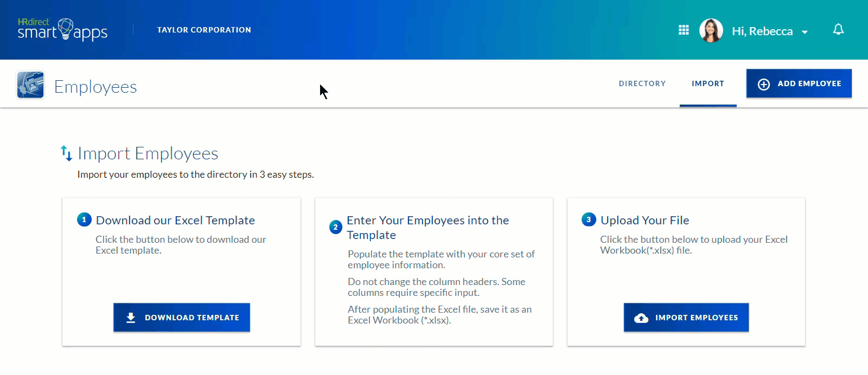The height and width of the screenshot is (375, 868).
Task: Switch to the Directory tab
Action: (x=642, y=83)
